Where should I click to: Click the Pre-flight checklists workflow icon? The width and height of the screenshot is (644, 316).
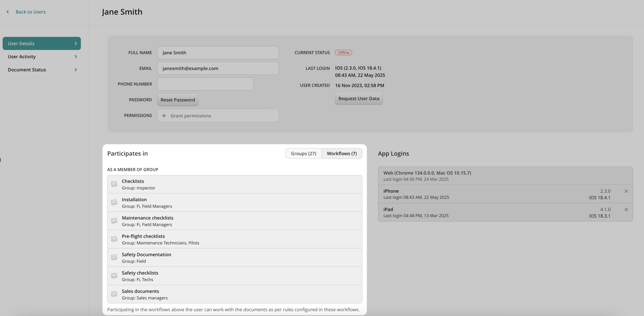(x=114, y=239)
